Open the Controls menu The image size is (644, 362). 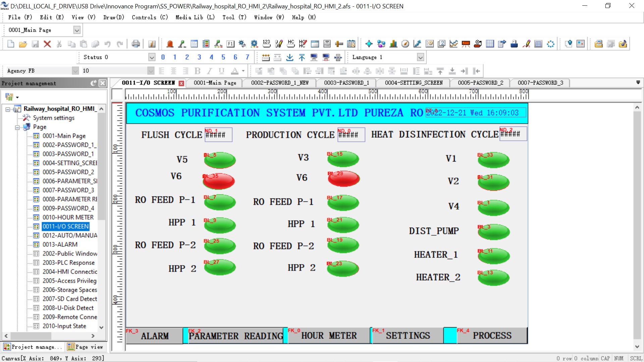pyautogui.click(x=149, y=17)
